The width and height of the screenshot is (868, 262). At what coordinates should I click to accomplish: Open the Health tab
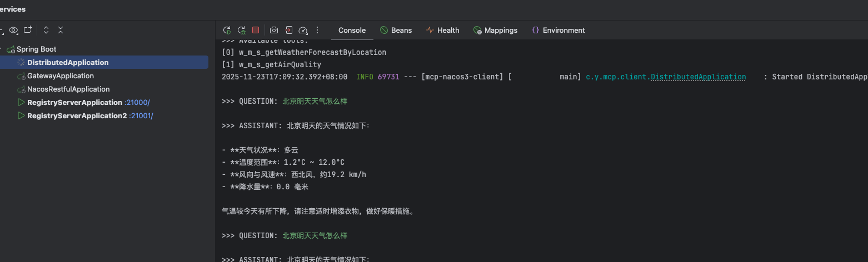(x=442, y=31)
